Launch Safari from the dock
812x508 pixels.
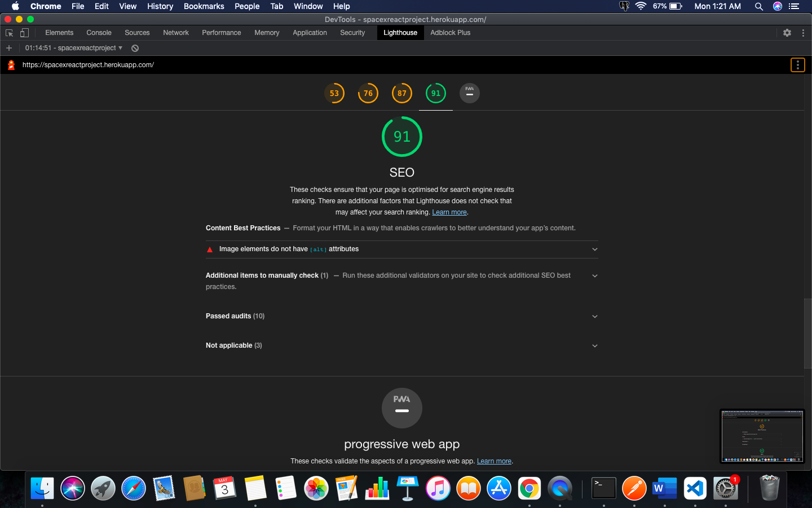(x=134, y=488)
